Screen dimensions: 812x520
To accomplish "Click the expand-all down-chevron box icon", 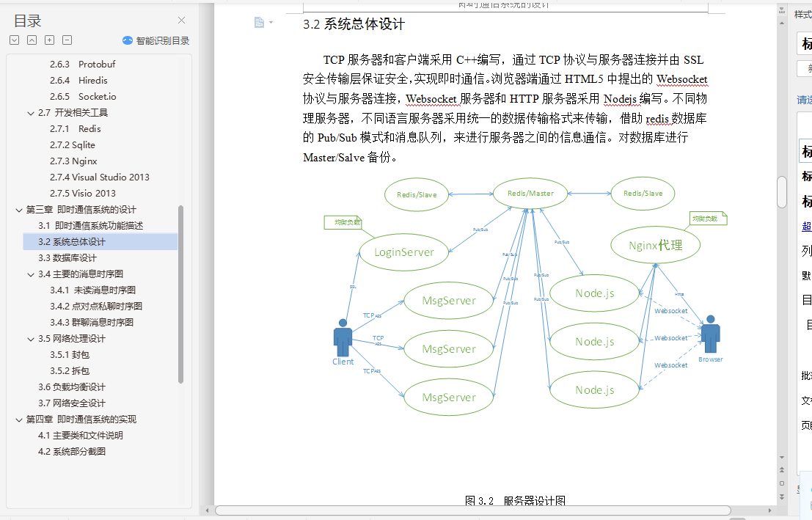I will pyautogui.click(x=15, y=40).
